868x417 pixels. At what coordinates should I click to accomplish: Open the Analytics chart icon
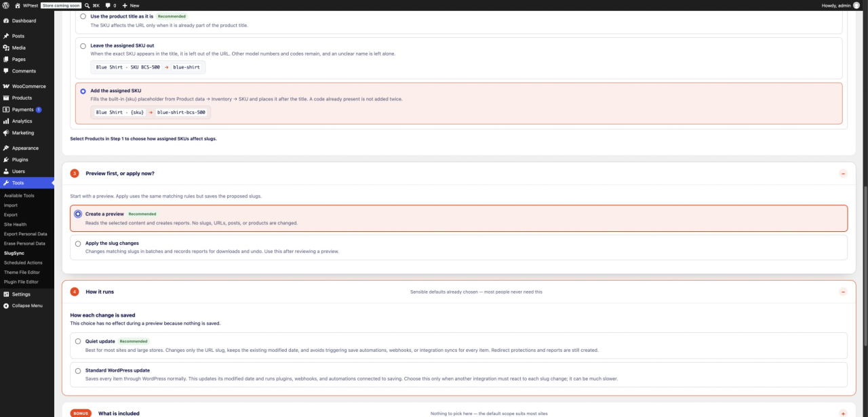tap(6, 121)
